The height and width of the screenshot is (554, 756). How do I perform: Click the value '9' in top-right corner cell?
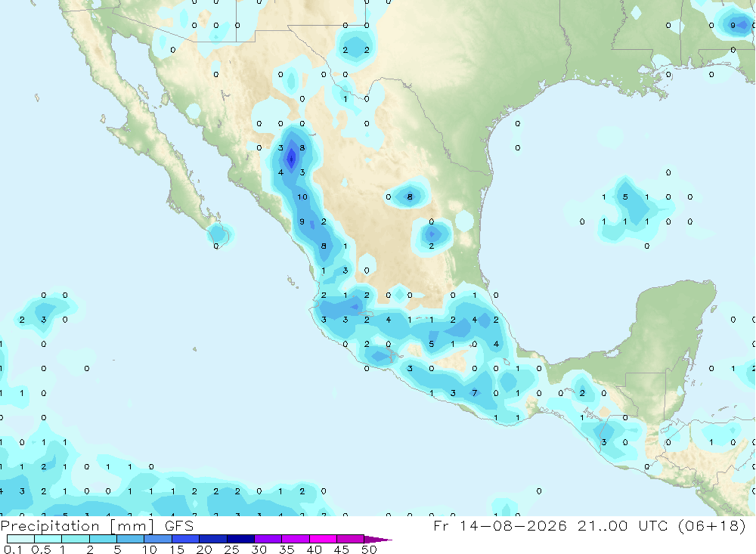point(733,25)
